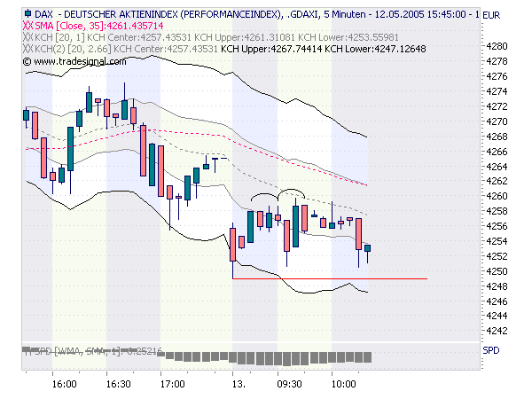This screenshot has height=399, width=532.
Task: Click the SMA [Close, 35] value 4261.435714
Action: (135, 26)
